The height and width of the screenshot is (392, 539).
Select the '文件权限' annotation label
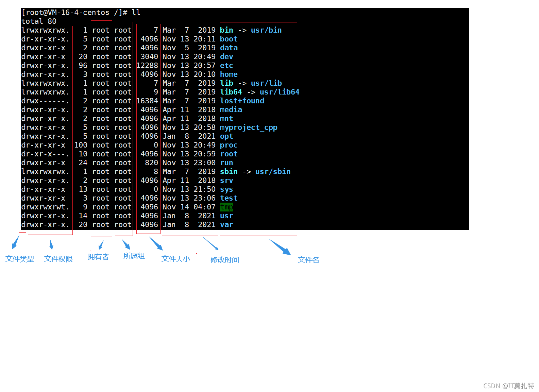(x=58, y=259)
